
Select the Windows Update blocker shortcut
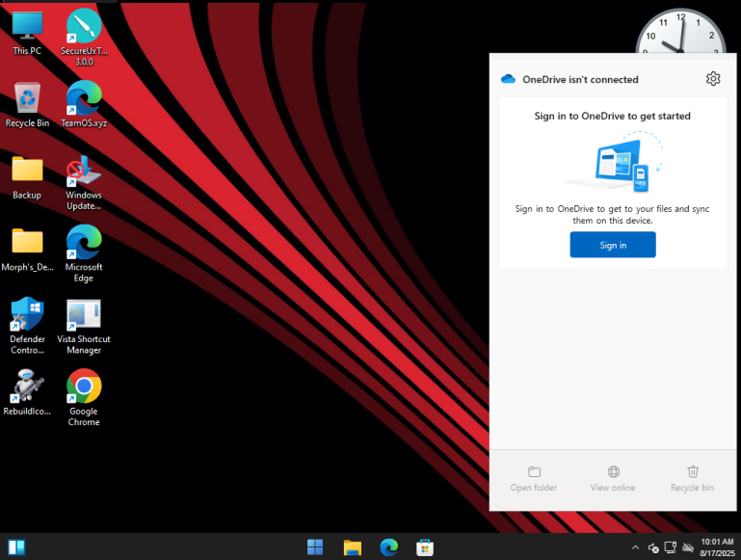pos(84,182)
